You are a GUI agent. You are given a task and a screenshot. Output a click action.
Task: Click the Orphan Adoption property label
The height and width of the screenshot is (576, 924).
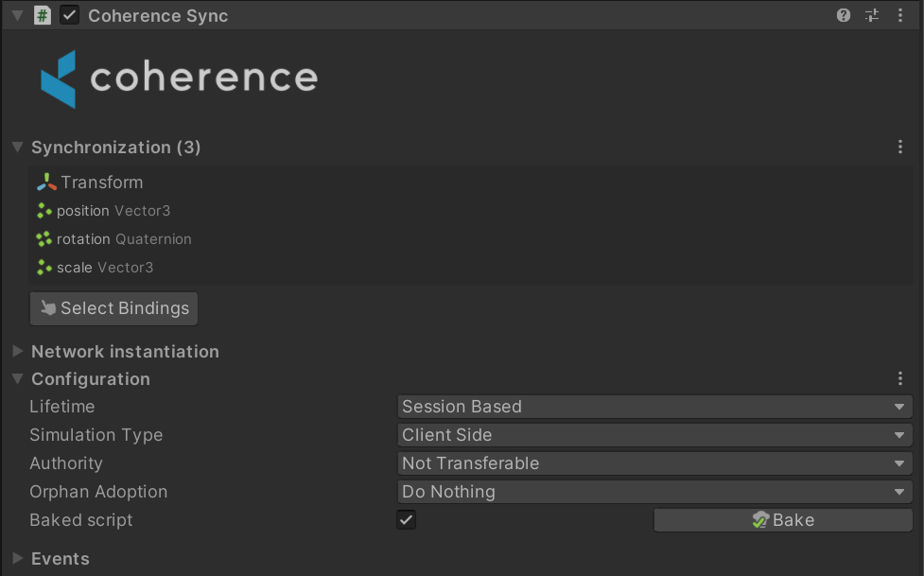[98, 492]
